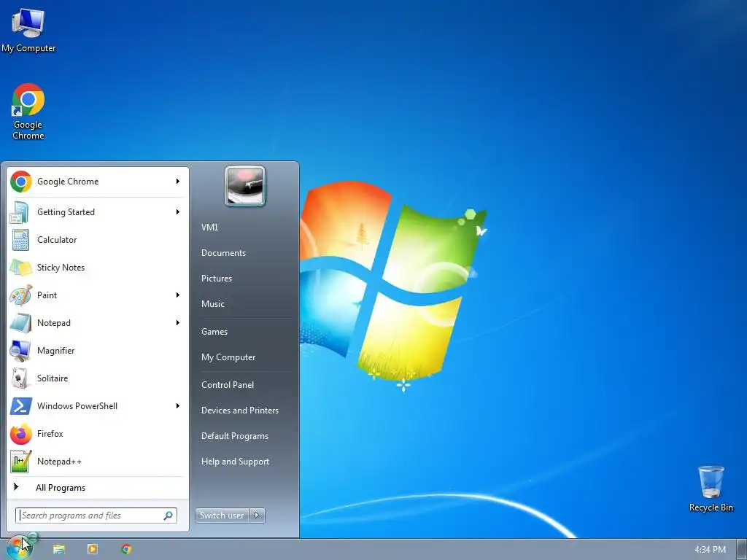Click the search magnifier icon
This screenshot has height=560, width=747.
tap(169, 516)
